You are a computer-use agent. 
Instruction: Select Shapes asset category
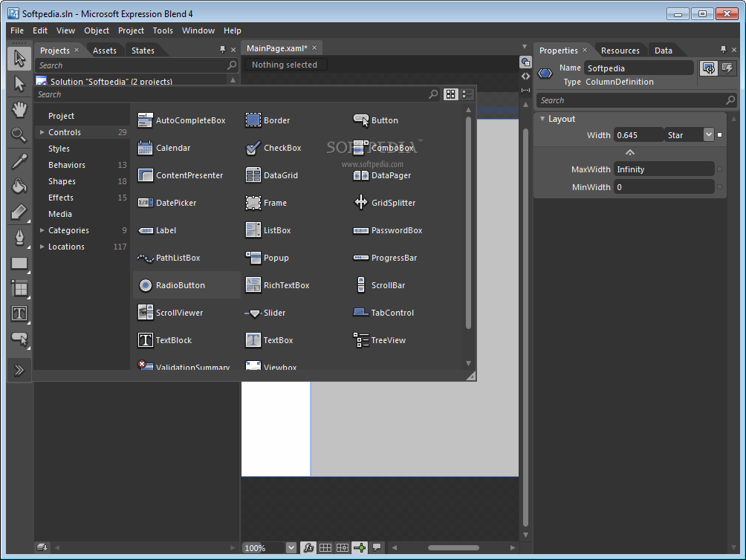point(62,181)
